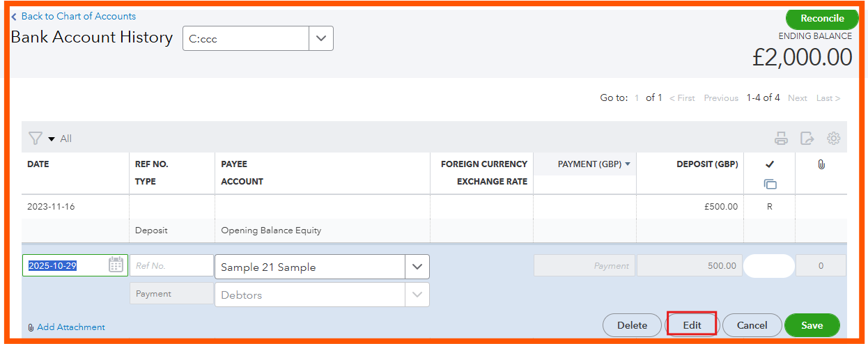Expand the Debtors account dropdown

click(x=417, y=295)
